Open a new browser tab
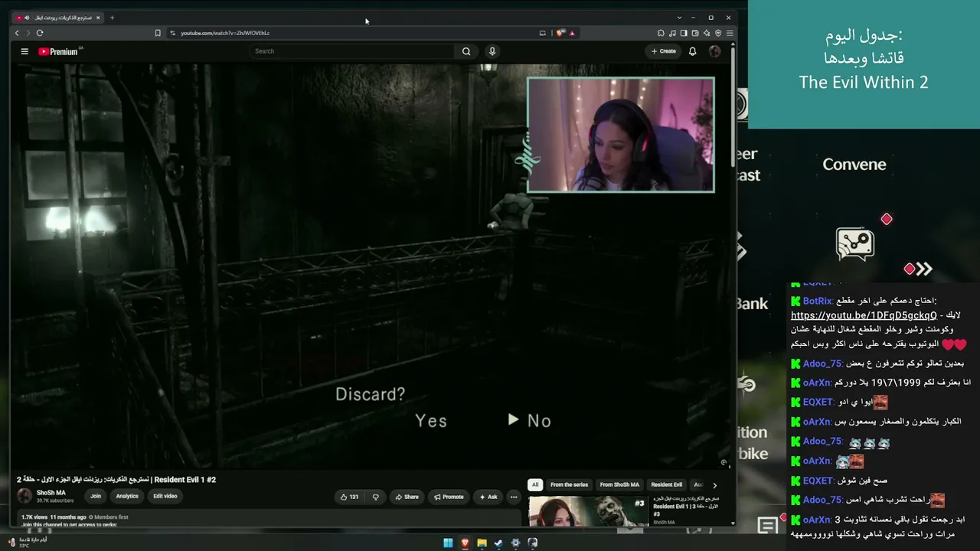Screen dimensions: 980x551 pyautogui.click(x=112, y=18)
